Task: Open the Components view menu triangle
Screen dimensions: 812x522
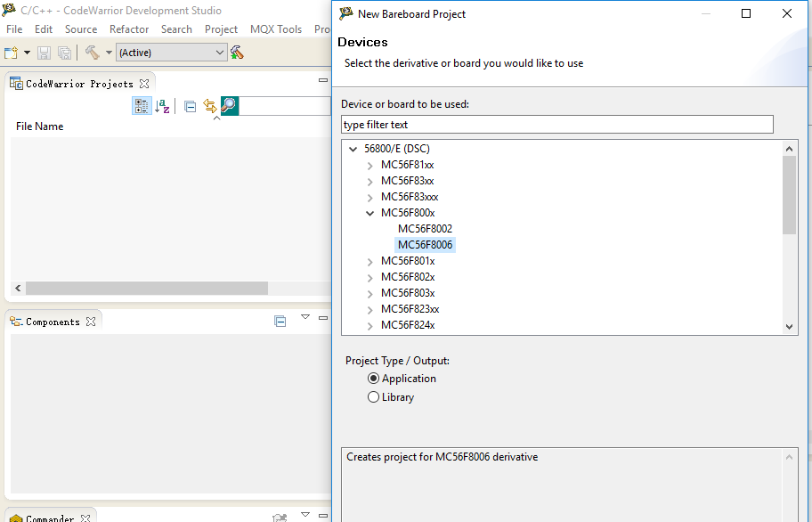Action: coord(305,317)
